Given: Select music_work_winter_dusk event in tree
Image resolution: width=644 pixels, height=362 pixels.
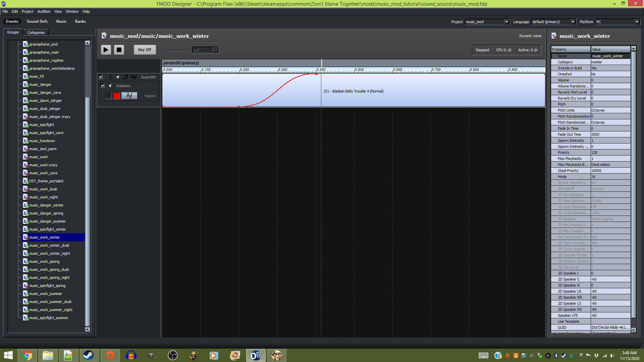Looking at the screenshot, I should (49, 245).
